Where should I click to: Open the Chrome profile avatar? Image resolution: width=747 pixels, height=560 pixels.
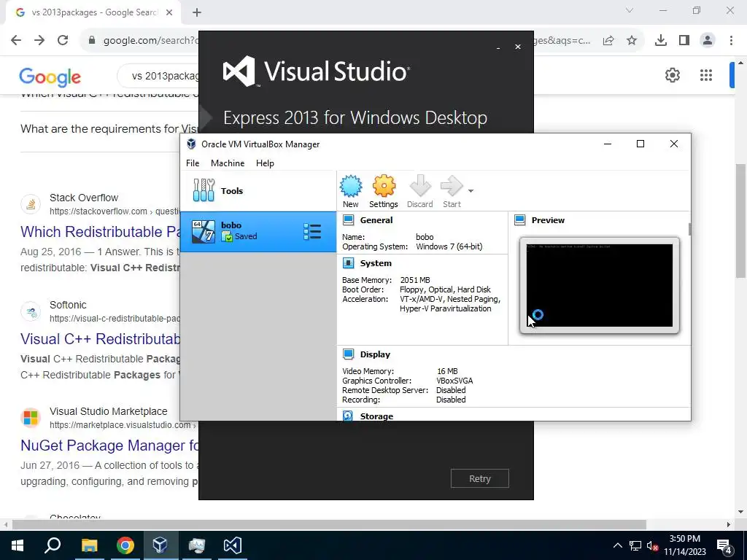[708, 41]
